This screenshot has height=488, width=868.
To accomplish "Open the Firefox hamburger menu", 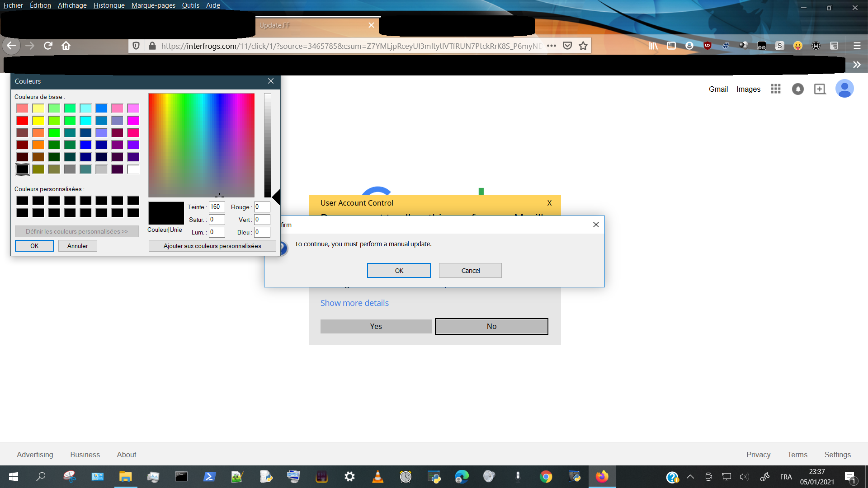I will (x=857, y=46).
